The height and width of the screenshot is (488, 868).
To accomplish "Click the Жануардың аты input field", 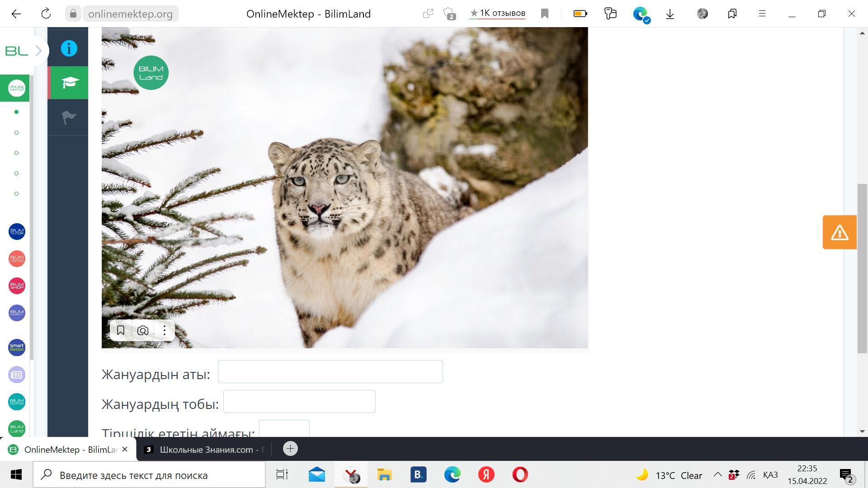I will pyautogui.click(x=330, y=372).
